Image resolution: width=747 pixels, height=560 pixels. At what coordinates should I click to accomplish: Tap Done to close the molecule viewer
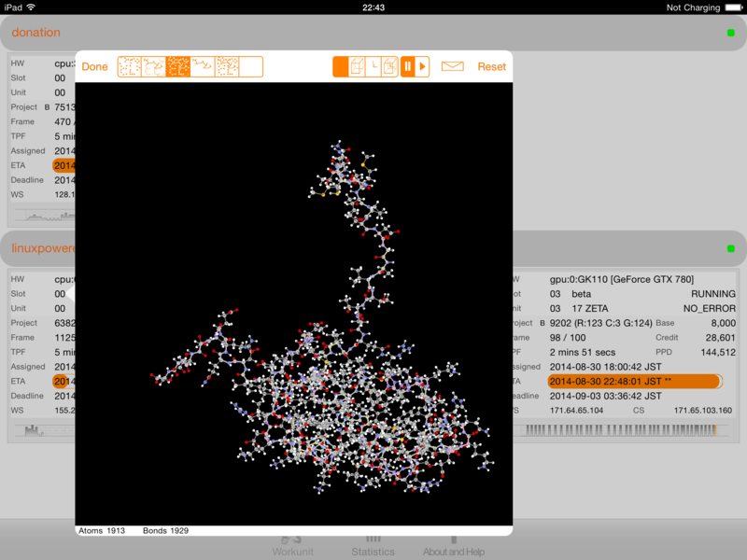[94, 66]
